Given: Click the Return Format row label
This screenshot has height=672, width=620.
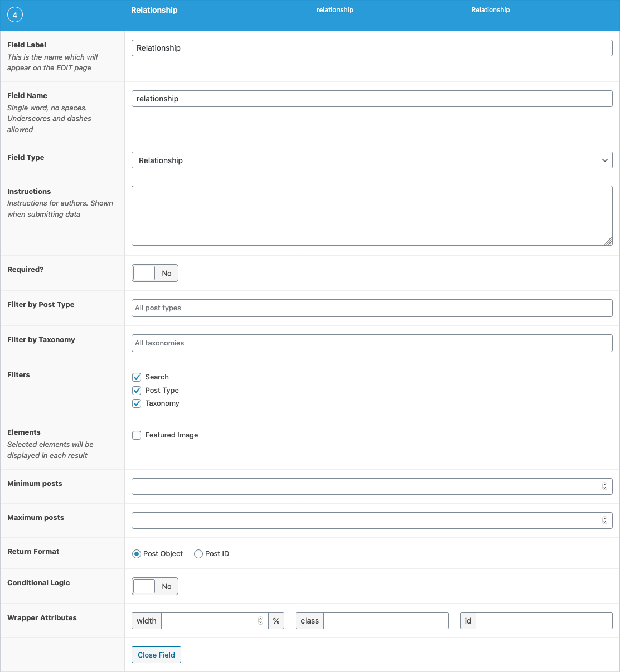Looking at the screenshot, I should [33, 552].
